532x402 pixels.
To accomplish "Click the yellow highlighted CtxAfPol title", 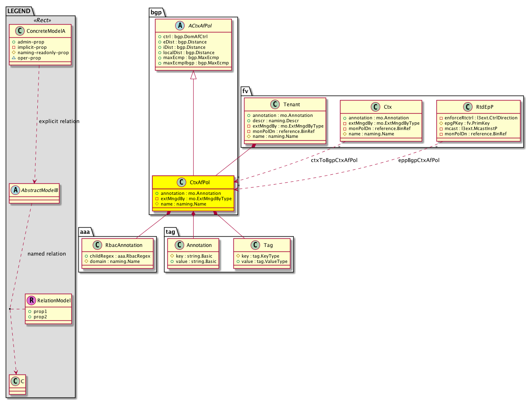I will click(x=200, y=183).
